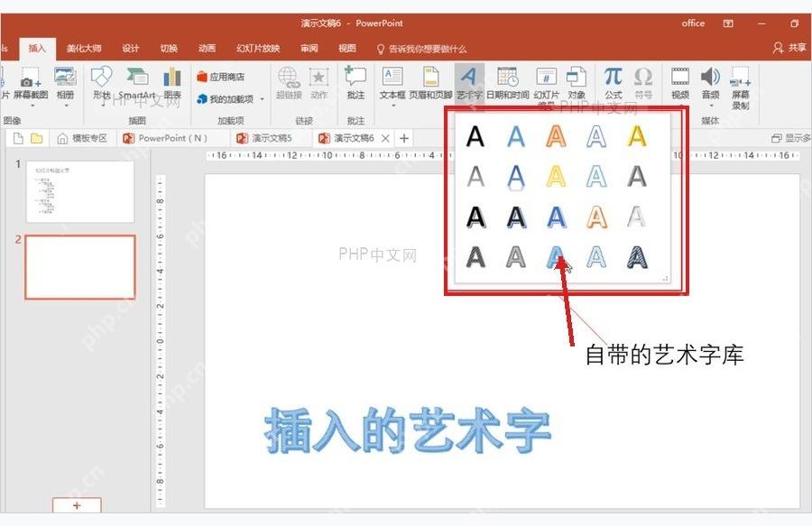Expand 我的加载项 dropdown arrow
812x526 pixels.
(262, 99)
